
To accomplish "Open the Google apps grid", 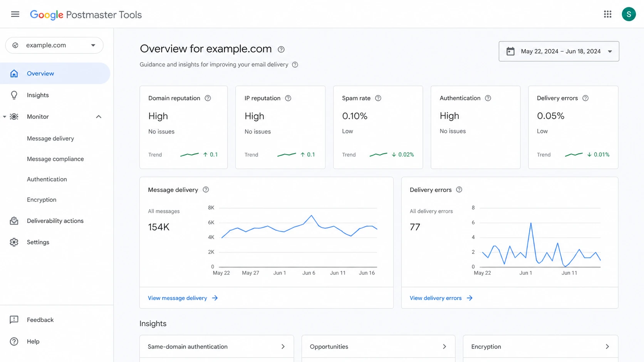I will tap(607, 14).
